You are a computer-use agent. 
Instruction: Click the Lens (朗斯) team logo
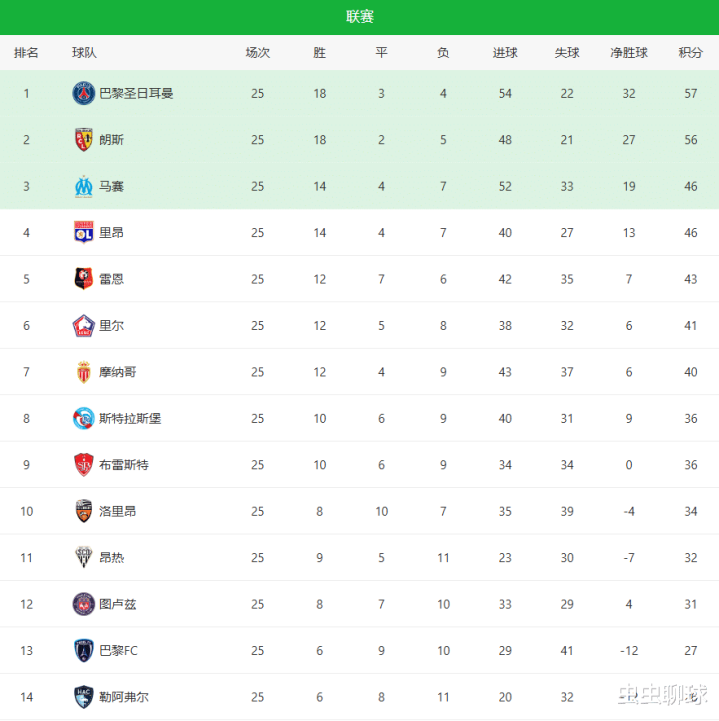pyautogui.click(x=84, y=140)
